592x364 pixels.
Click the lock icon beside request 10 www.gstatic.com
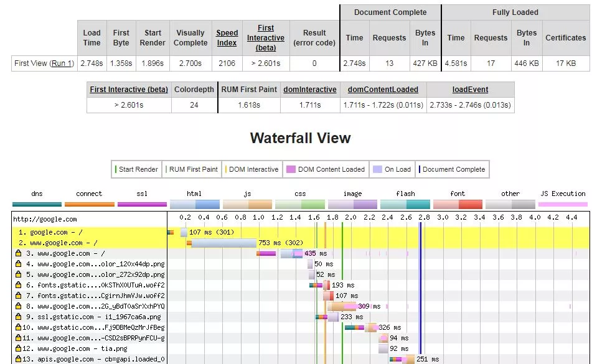[x=19, y=328]
